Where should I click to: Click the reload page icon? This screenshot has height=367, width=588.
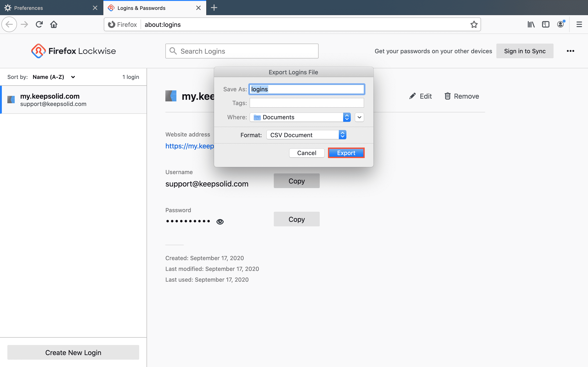[x=39, y=24]
